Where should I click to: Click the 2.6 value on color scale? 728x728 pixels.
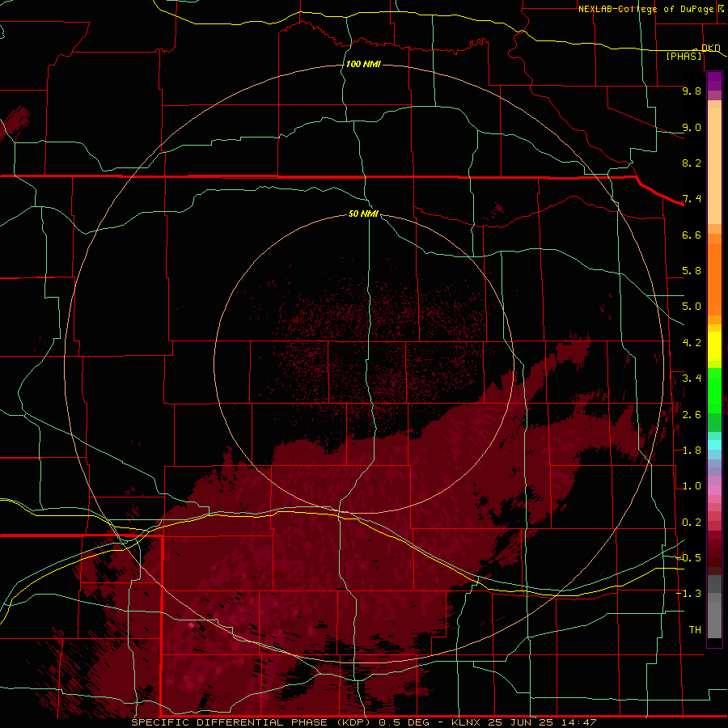692,415
